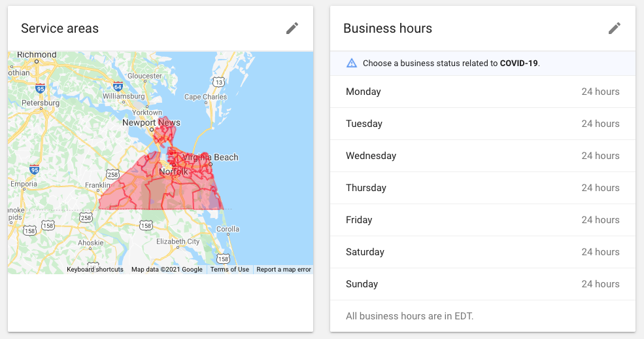Edit Business hours with pencil icon
The height and width of the screenshot is (339, 644).
(615, 28)
